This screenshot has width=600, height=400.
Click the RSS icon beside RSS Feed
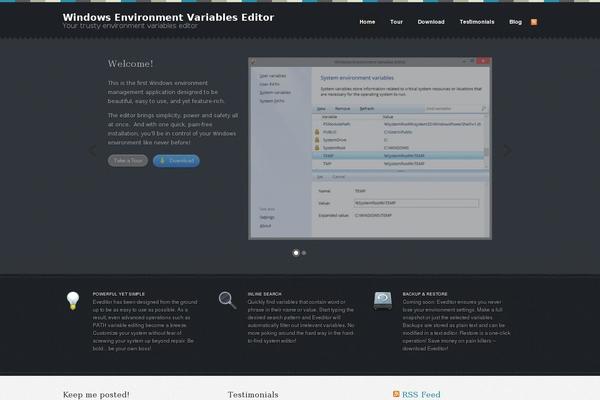pyautogui.click(x=396, y=394)
